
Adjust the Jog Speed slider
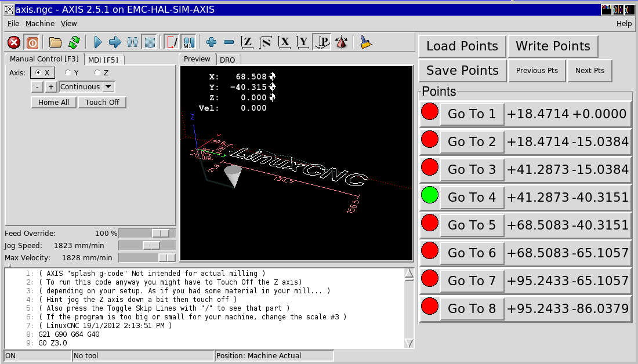point(147,246)
